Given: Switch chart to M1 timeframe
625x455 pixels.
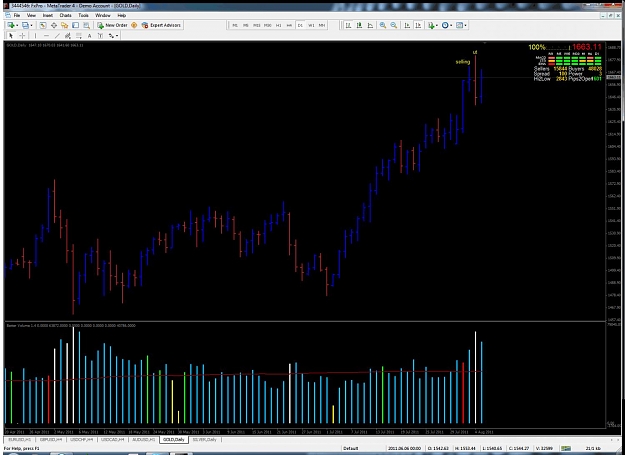Looking at the screenshot, I should (x=235, y=25).
